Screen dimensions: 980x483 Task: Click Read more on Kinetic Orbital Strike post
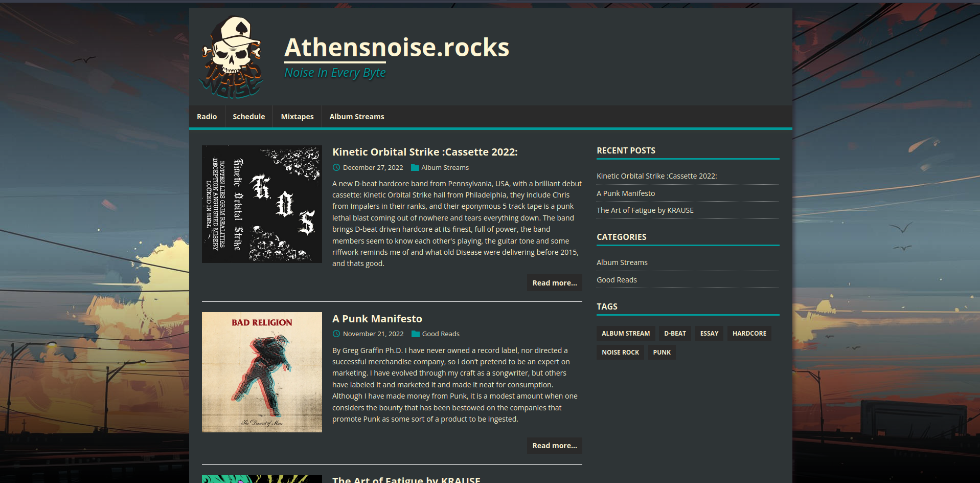[x=555, y=283]
